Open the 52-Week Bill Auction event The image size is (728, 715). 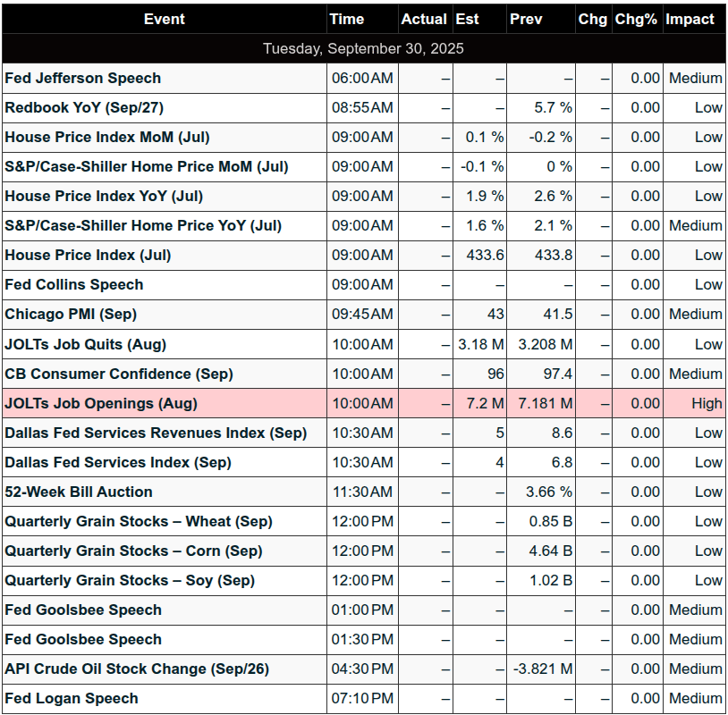tap(79, 492)
